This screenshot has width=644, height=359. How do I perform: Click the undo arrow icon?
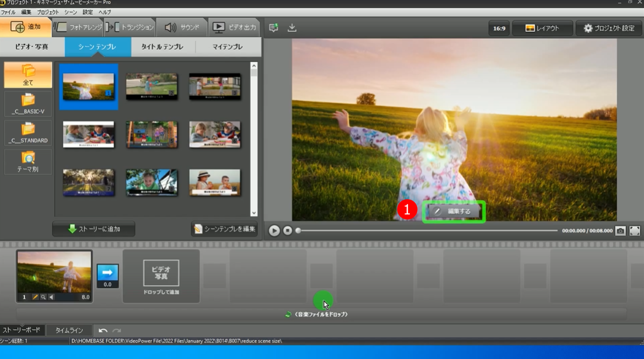[x=103, y=330]
